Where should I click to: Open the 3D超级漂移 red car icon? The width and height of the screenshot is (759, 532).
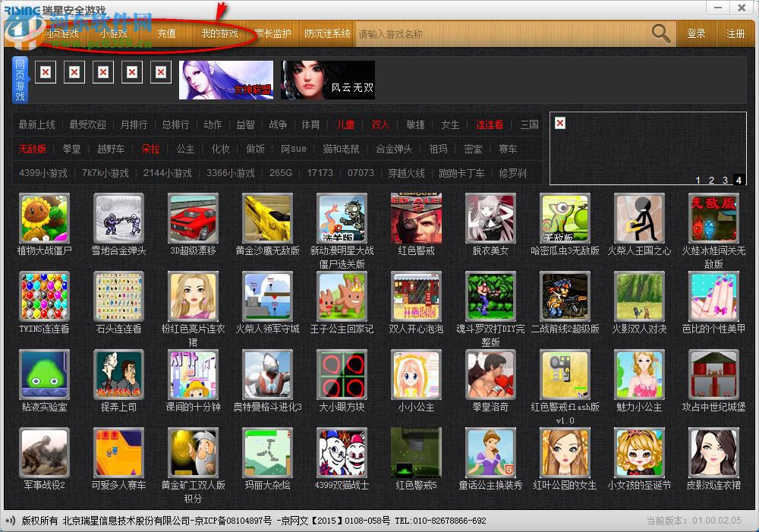tap(193, 218)
